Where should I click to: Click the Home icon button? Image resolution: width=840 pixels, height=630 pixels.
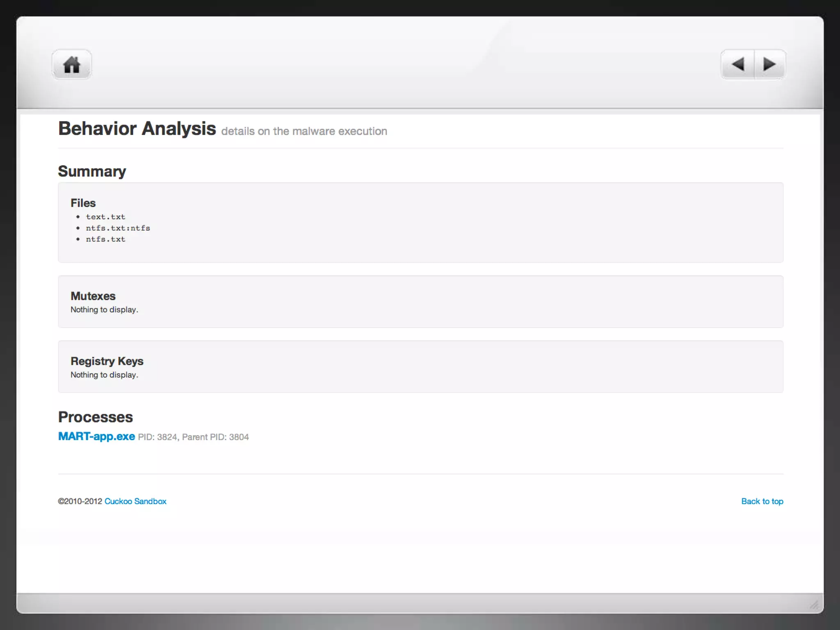[72, 65]
